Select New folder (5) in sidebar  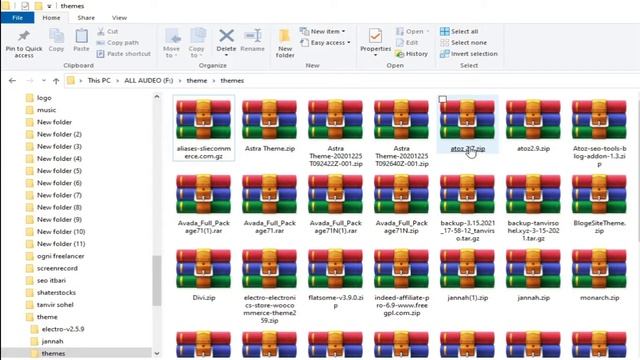(59, 171)
